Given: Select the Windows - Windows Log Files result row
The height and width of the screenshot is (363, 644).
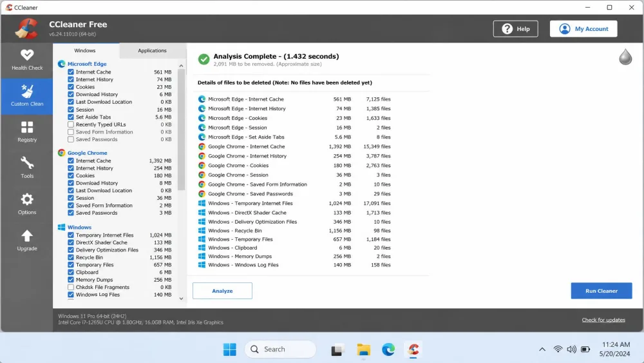Looking at the screenshot, I should (x=294, y=265).
